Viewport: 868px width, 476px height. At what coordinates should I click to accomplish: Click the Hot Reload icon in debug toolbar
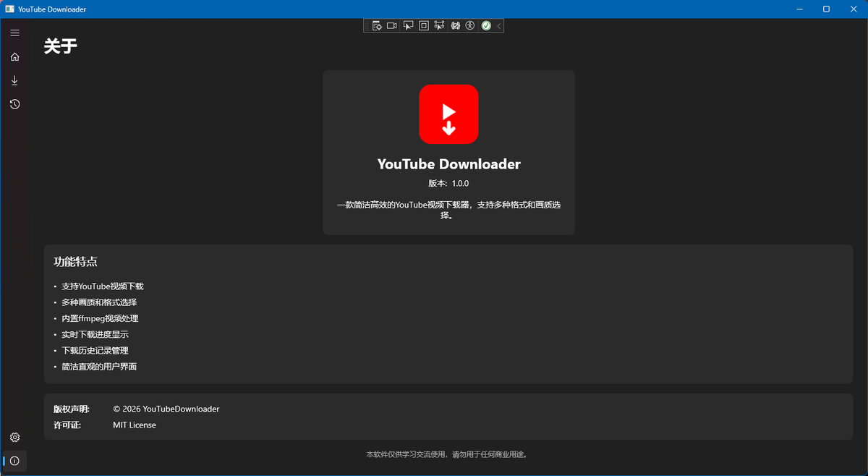point(455,25)
